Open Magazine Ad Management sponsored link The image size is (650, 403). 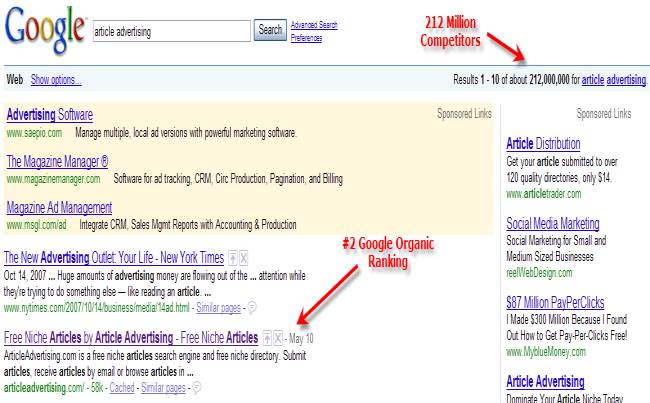click(x=59, y=207)
